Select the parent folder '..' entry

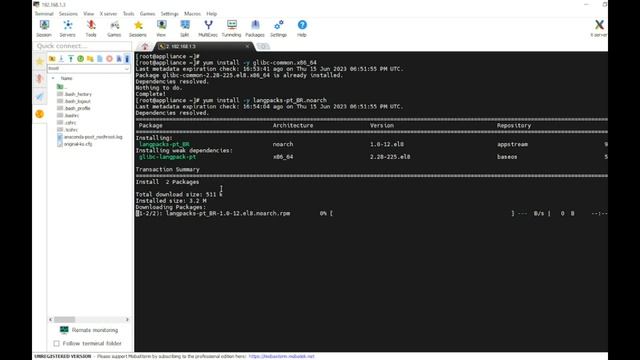[62, 87]
